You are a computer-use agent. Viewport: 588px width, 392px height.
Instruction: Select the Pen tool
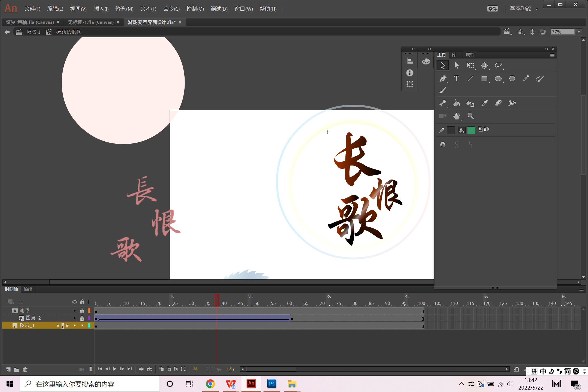tap(443, 79)
